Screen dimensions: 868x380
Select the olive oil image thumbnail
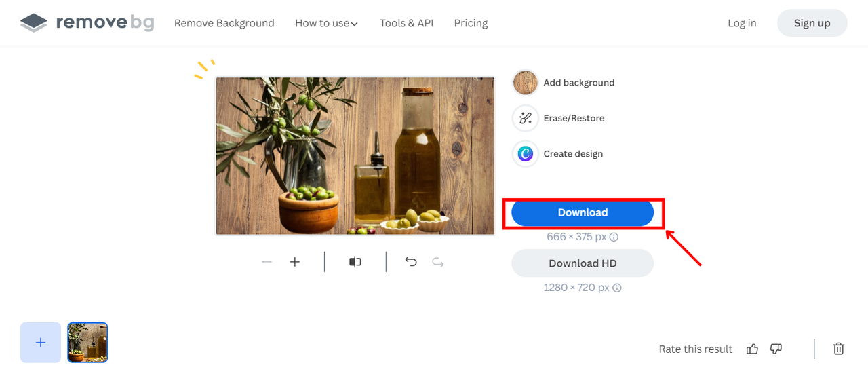pyautogui.click(x=87, y=343)
